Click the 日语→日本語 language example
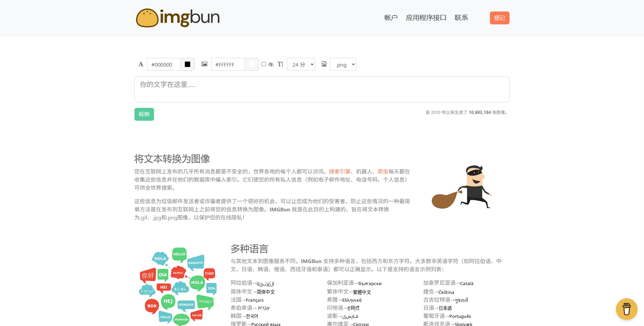Screen dimensions: 644x326 [x=438, y=308]
